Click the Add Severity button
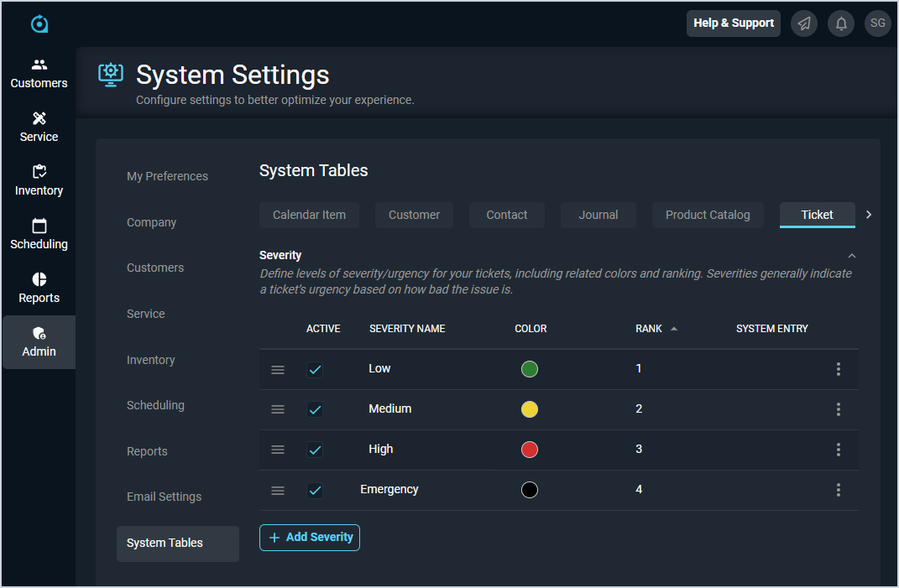Image resolution: width=899 pixels, height=588 pixels. coord(310,538)
